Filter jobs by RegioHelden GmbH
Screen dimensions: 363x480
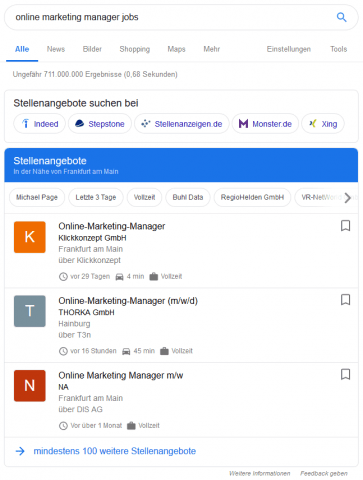[x=252, y=197]
